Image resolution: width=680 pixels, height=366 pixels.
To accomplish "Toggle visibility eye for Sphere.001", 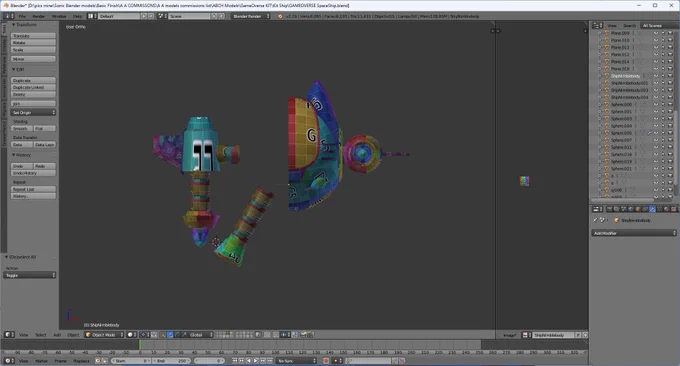I will 656,111.
